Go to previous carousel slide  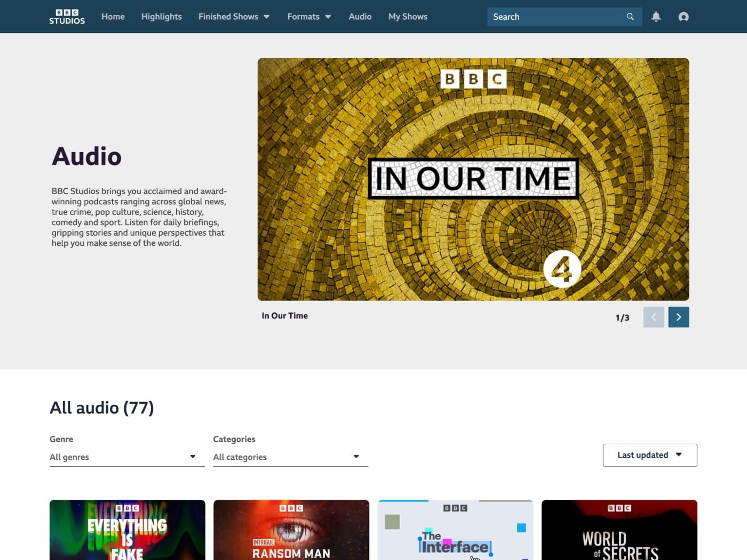click(x=654, y=317)
